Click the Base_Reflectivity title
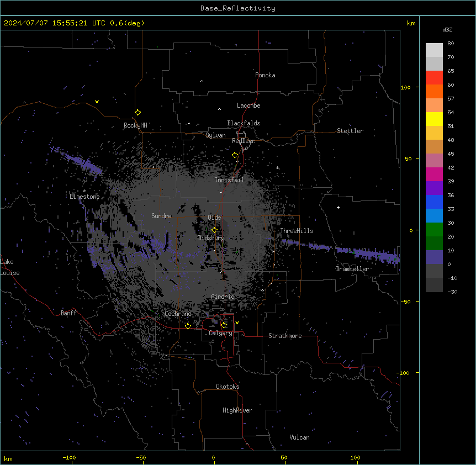Viewport: 476px width, 465px height. point(238,8)
